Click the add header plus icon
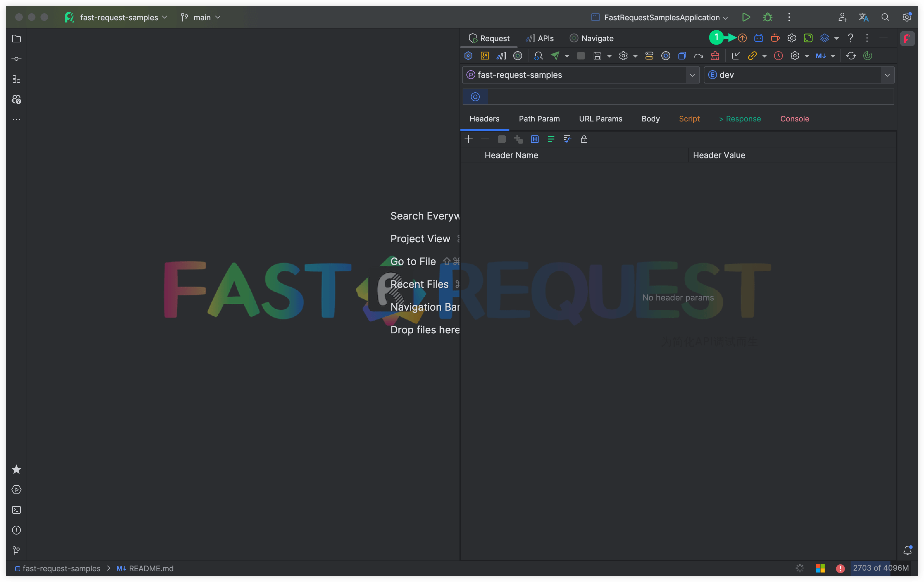 (469, 139)
